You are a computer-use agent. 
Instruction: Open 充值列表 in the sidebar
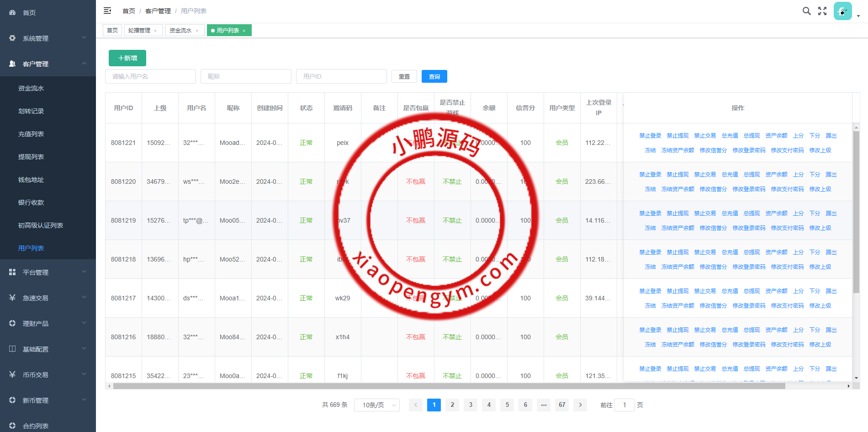(31, 134)
